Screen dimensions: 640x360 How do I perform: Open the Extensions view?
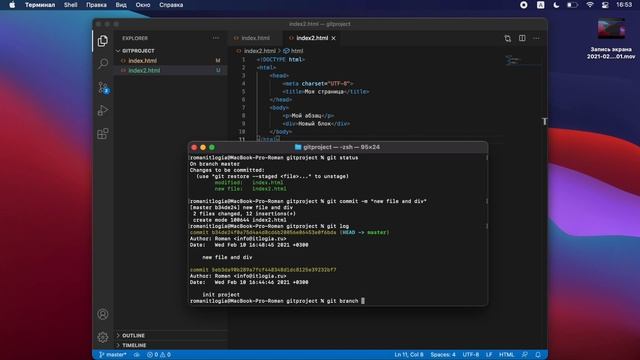pos(103,133)
